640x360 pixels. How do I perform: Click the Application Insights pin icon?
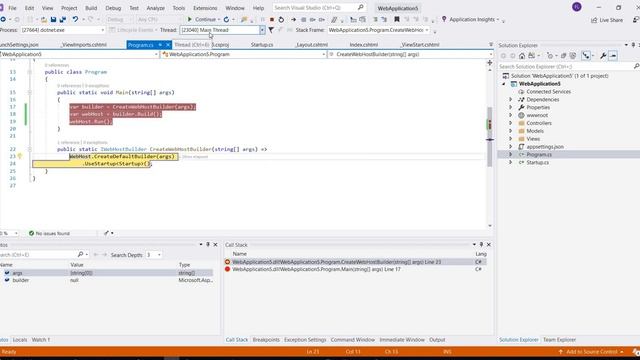444,19
